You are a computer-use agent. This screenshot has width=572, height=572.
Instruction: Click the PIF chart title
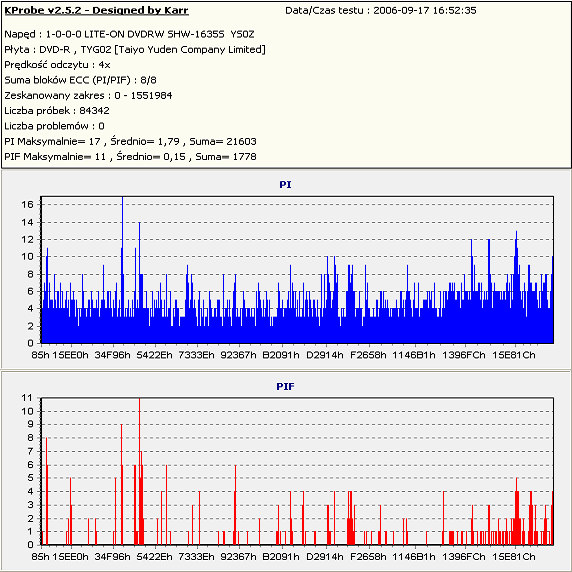point(285,386)
